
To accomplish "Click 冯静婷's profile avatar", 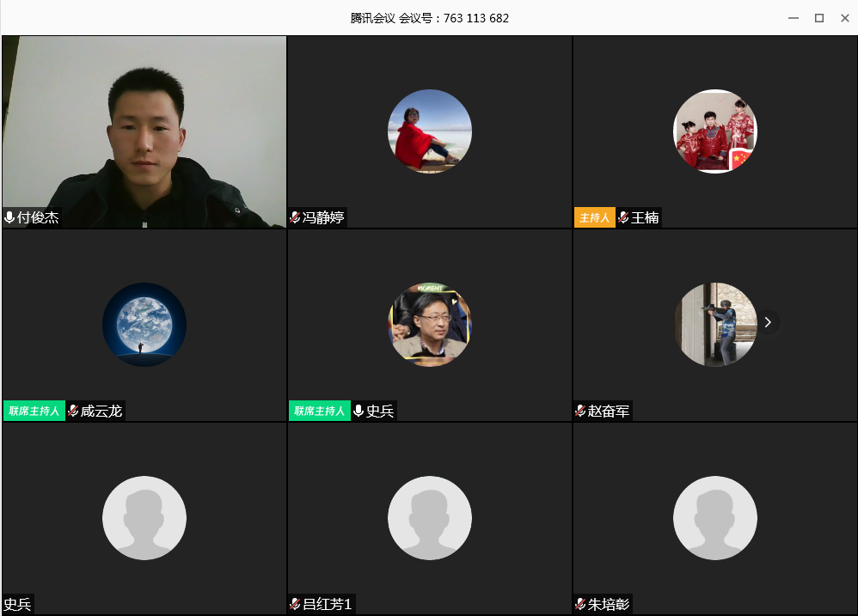I will pyautogui.click(x=429, y=131).
